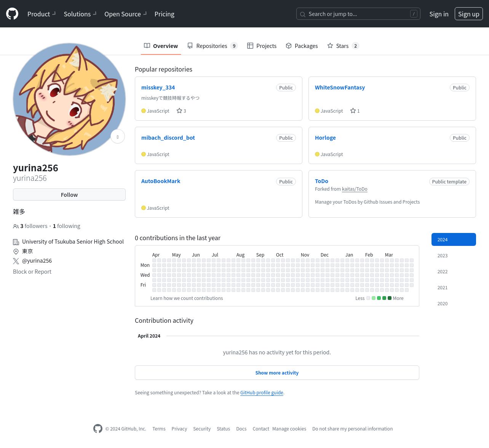Click the GitHub mark in the footer
This screenshot has width=489, height=448.
tap(98, 429)
